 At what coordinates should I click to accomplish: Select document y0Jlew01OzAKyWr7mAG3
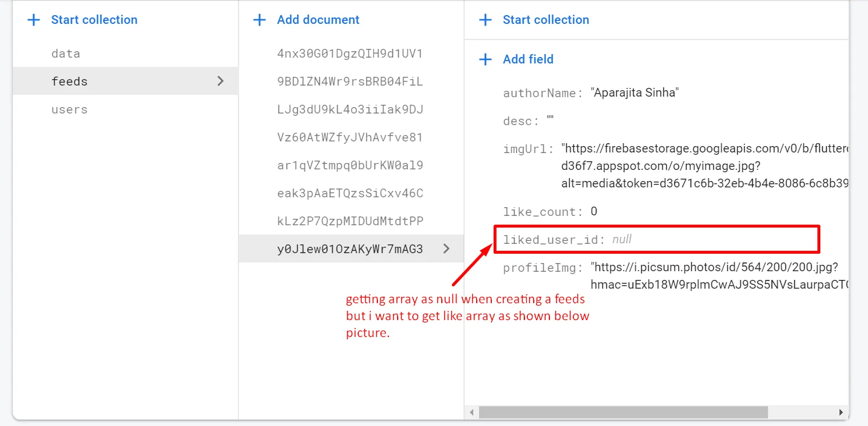tap(351, 249)
